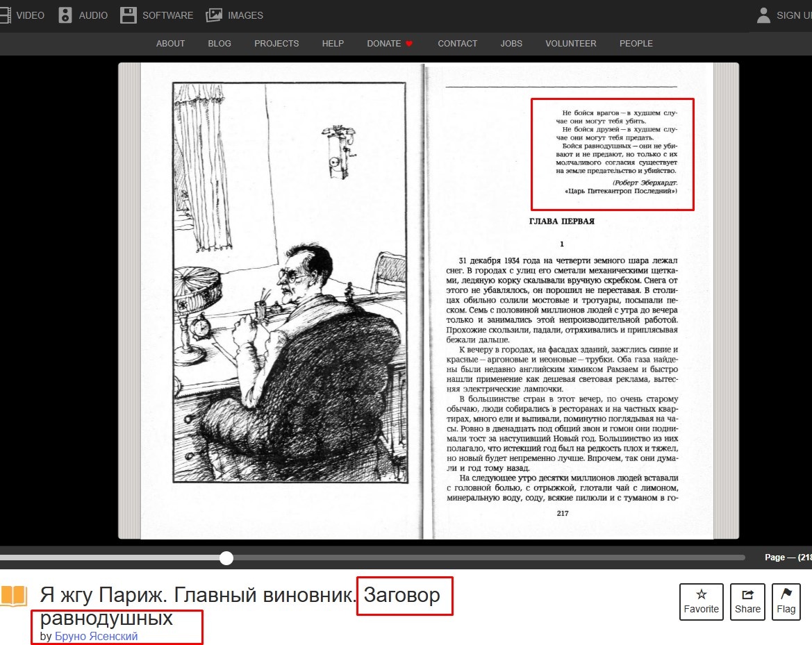
Task: Open the DONATE page
Action: point(383,44)
